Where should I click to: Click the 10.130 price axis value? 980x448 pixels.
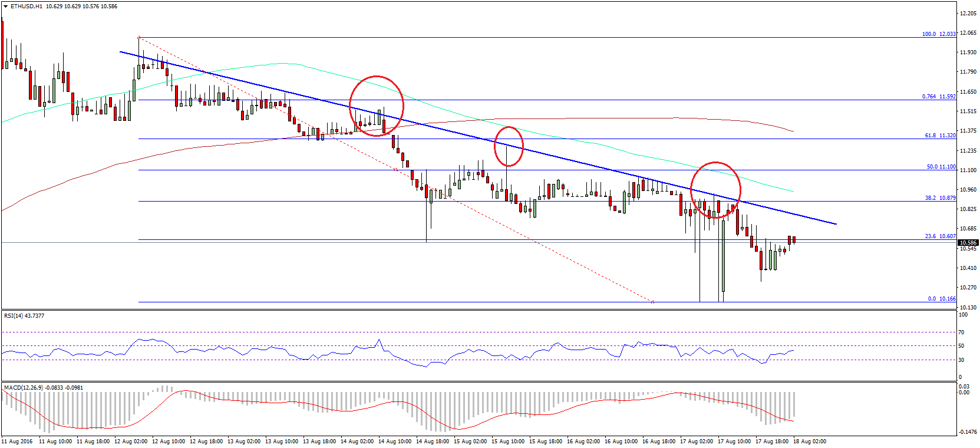click(968, 308)
